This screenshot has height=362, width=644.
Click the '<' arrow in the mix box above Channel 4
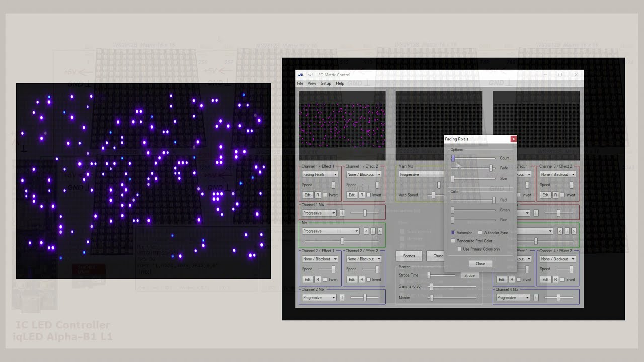coord(560,231)
